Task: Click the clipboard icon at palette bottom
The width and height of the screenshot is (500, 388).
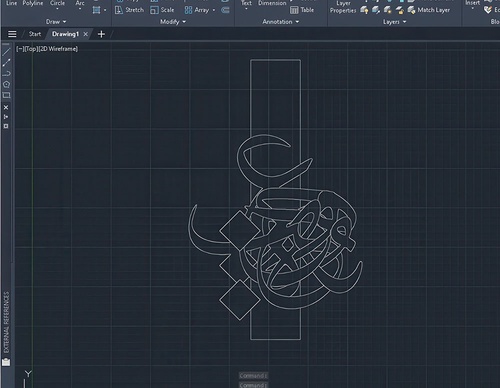Action: coord(6,362)
